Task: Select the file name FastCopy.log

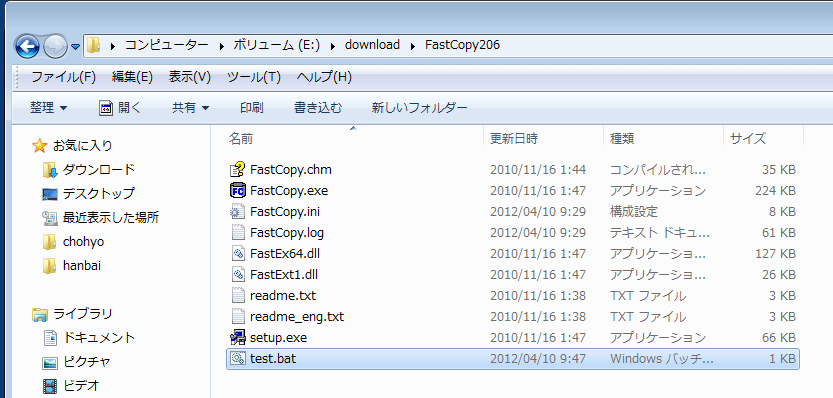Action: coord(287,233)
